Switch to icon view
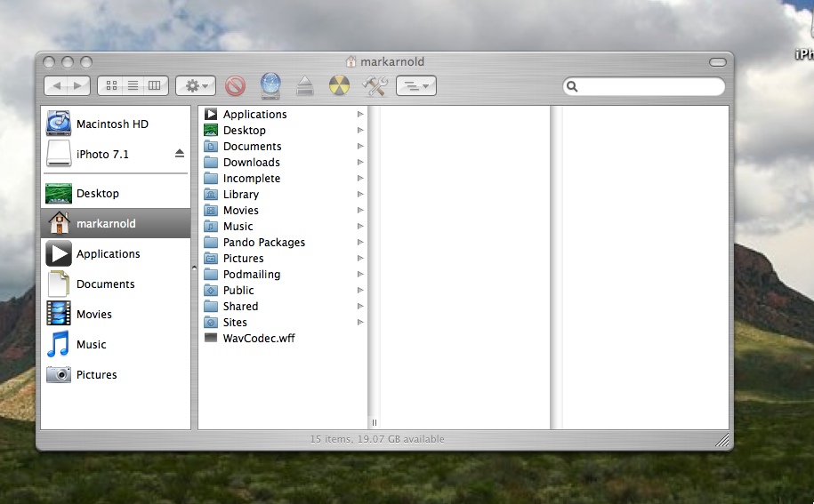Screen dimensions: 814x504 [111, 86]
